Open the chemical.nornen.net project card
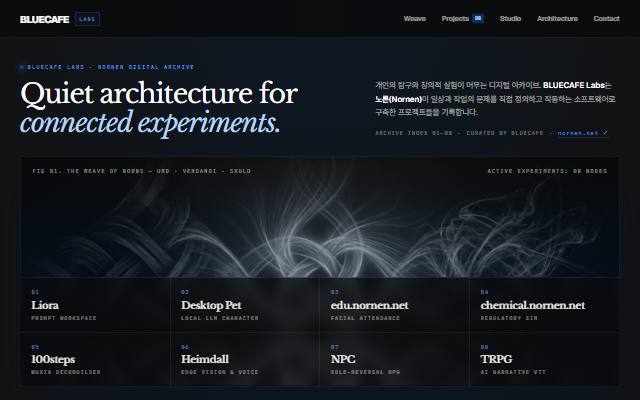The image size is (640, 400). point(544,305)
